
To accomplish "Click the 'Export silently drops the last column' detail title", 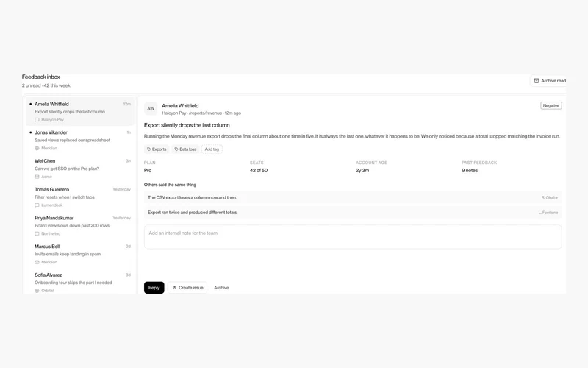I will point(187,125).
